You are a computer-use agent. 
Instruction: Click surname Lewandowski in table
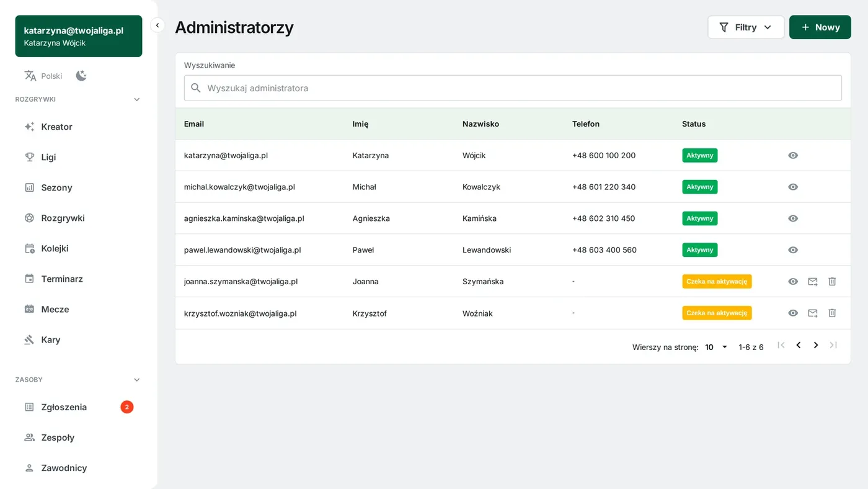[x=487, y=250]
